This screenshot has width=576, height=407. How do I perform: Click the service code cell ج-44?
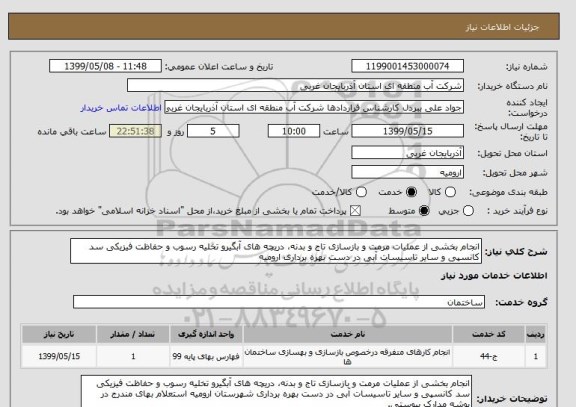489,356
